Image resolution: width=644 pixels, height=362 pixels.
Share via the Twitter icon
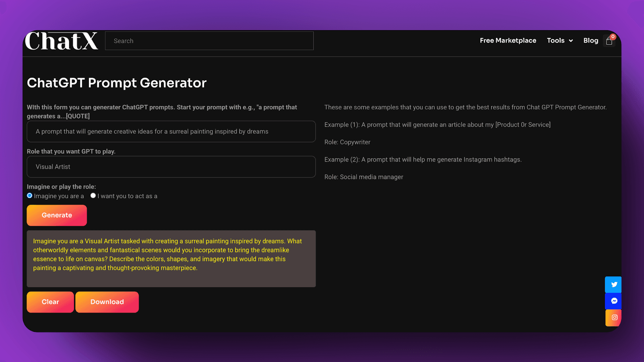[614, 285]
